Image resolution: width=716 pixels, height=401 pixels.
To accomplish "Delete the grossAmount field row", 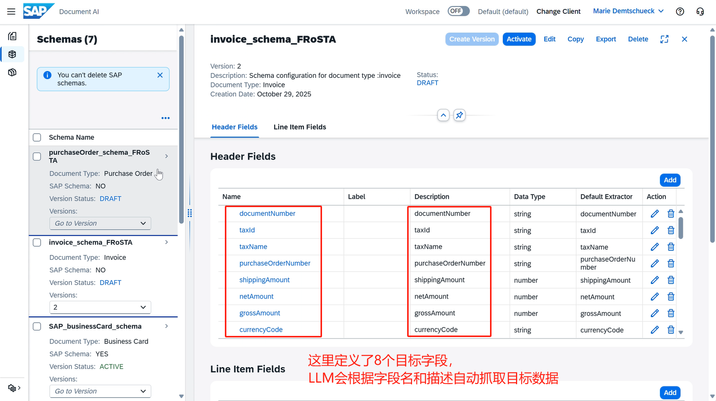I will (x=671, y=313).
